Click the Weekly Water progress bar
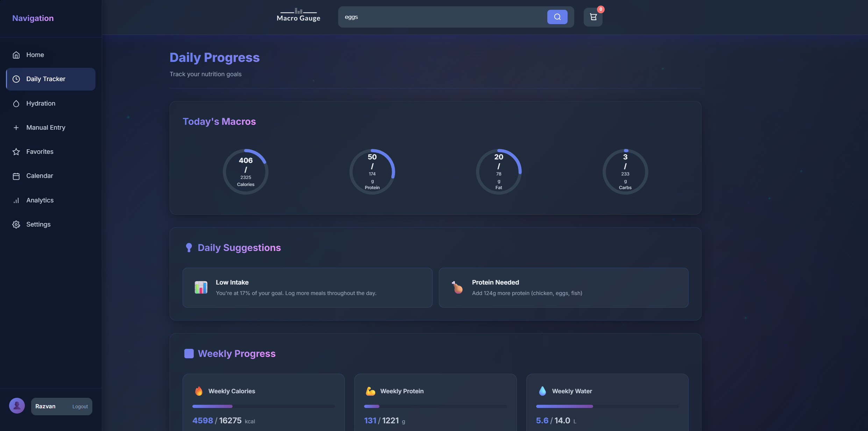The image size is (868, 431). tap(607, 406)
